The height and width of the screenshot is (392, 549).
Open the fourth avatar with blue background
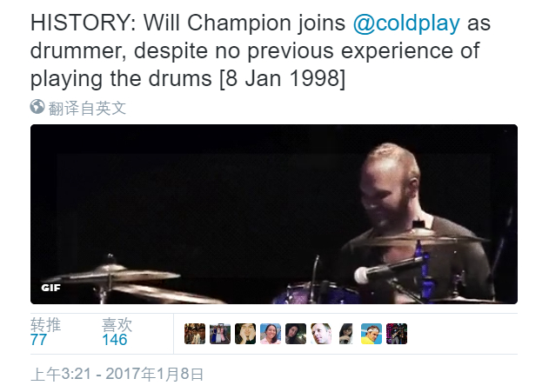271,334
